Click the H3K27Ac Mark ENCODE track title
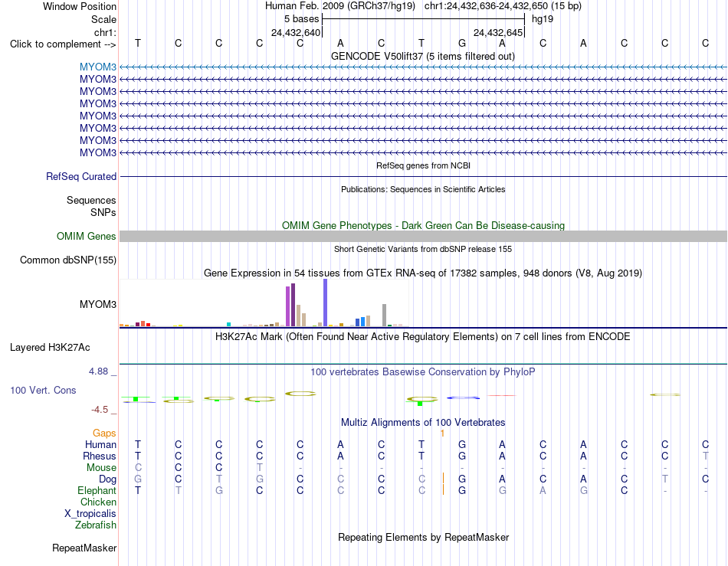Screen dimensions: 728x566 [423, 337]
